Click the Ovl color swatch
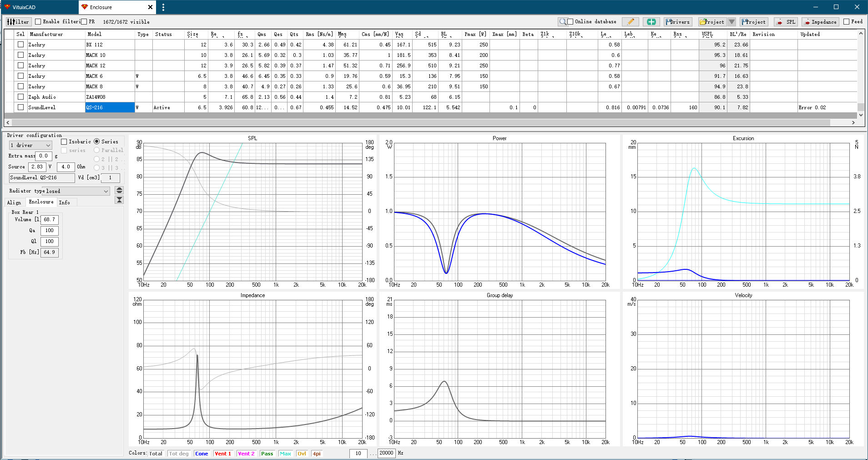The width and height of the screenshot is (868, 460). (x=302, y=454)
